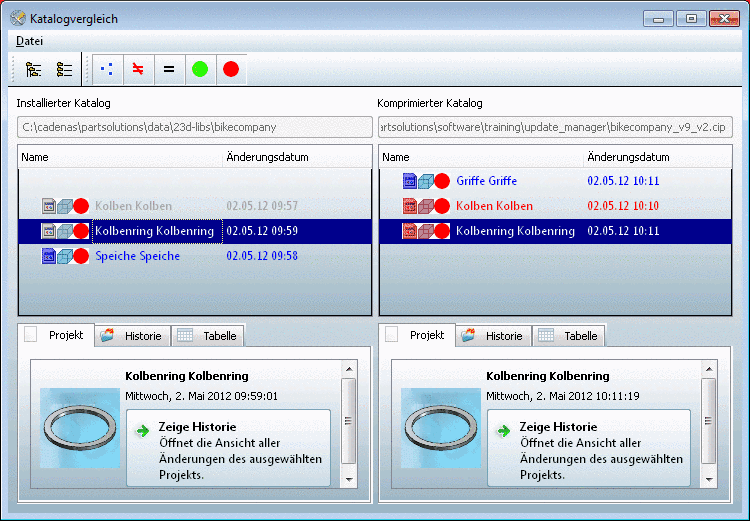750x521 pixels.
Task: Click the collapse tree list toolbar icon
Action: pos(64,70)
